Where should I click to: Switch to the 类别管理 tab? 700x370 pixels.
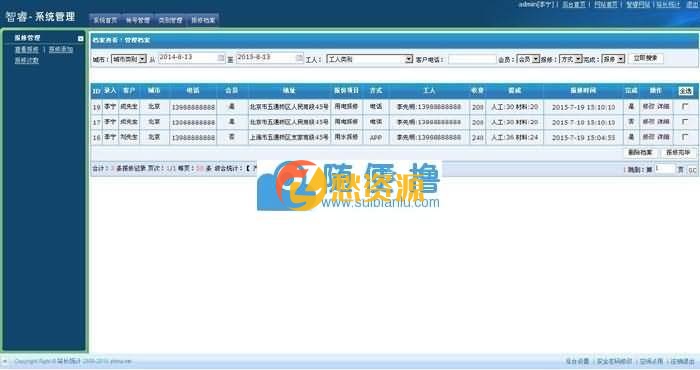170,20
